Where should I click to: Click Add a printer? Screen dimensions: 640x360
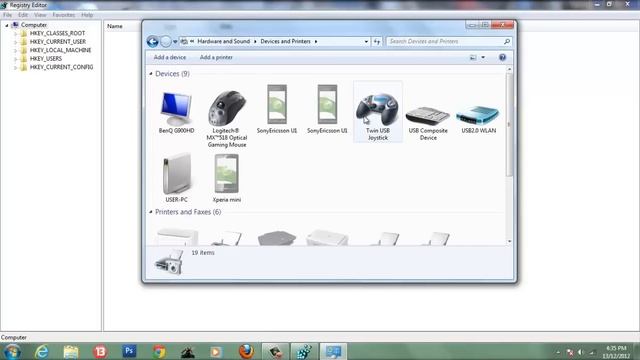216,58
